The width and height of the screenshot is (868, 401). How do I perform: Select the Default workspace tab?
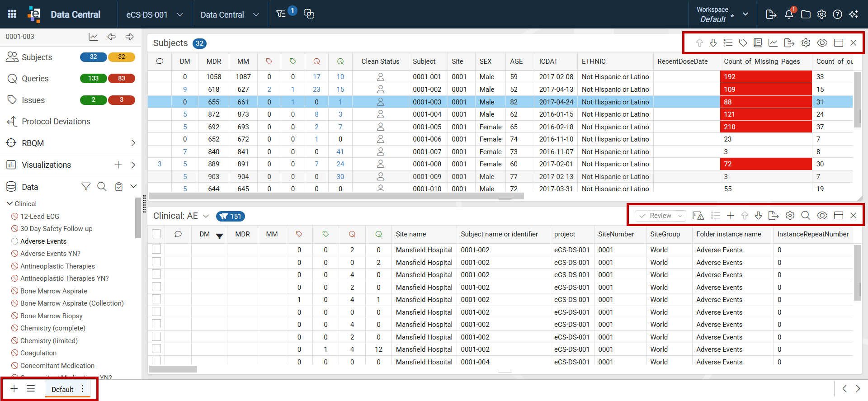click(x=62, y=389)
